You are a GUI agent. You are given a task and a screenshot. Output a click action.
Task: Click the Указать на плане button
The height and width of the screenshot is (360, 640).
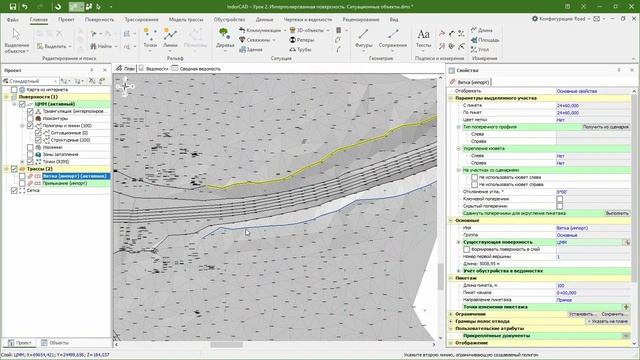tap(608, 322)
